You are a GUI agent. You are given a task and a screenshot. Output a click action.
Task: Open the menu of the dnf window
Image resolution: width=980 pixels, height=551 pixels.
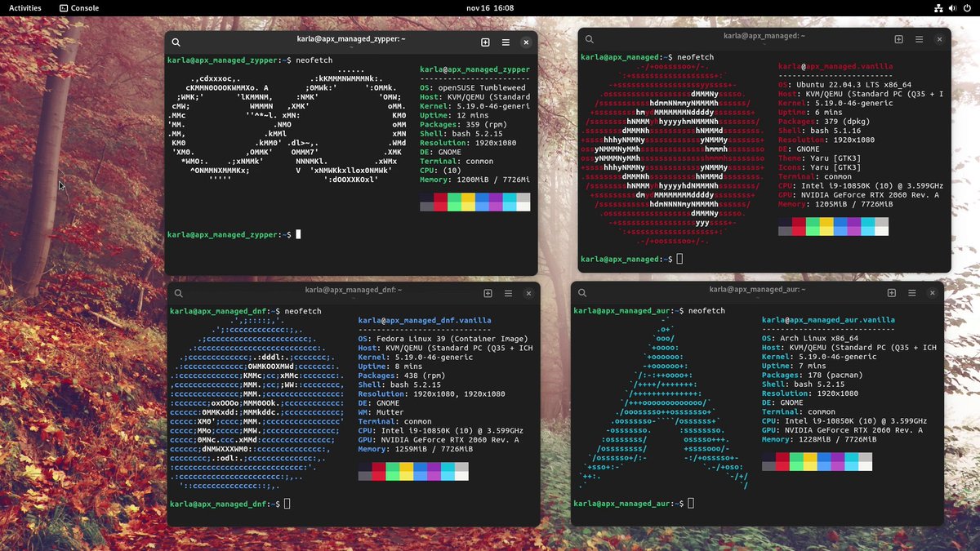(x=508, y=292)
